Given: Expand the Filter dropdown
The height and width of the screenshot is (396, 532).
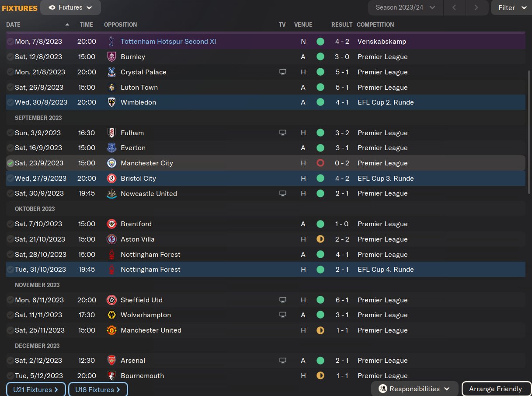Looking at the screenshot, I should [x=512, y=7].
